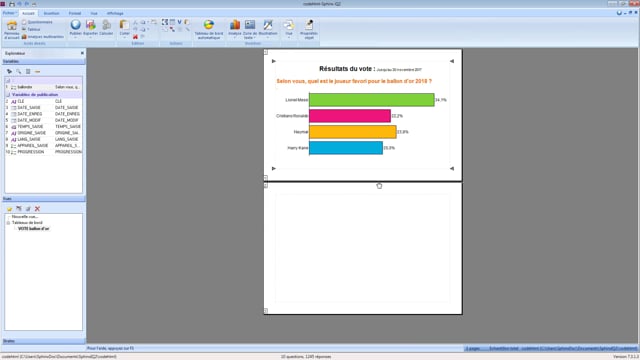Screen dimensions: 640x360
Task: Open the Tableur quick access entry
Action: pyautogui.click(x=31, y=29)
